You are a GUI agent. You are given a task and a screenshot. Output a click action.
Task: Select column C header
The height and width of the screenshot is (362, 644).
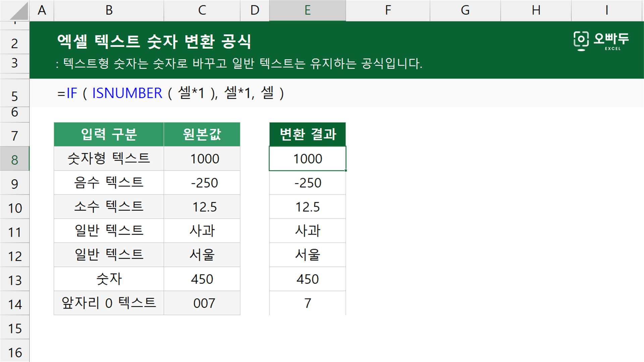point(202,10)
